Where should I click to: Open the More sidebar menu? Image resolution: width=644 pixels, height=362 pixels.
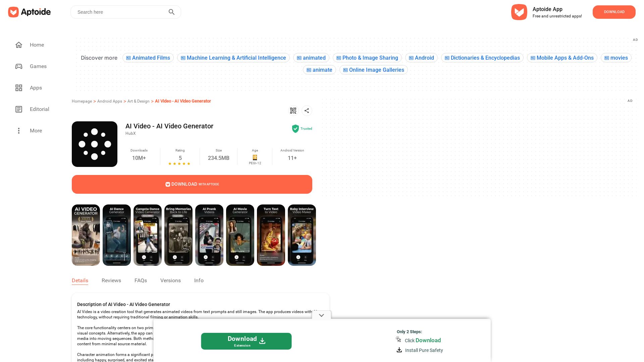point(36,131)
